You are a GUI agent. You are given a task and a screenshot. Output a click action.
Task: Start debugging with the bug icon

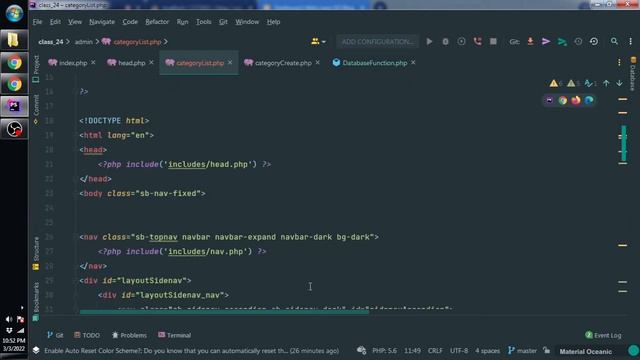[445, 42]
